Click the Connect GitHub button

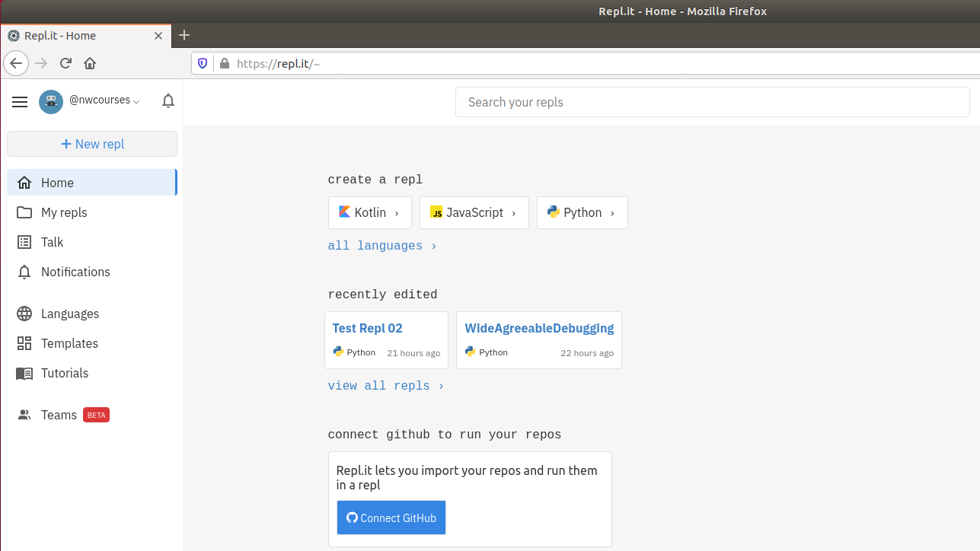tap(391, 518)
